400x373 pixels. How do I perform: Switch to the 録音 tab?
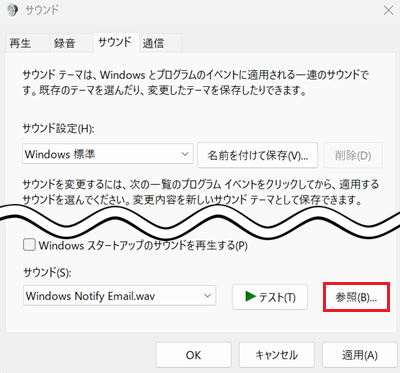coord(71,43)
